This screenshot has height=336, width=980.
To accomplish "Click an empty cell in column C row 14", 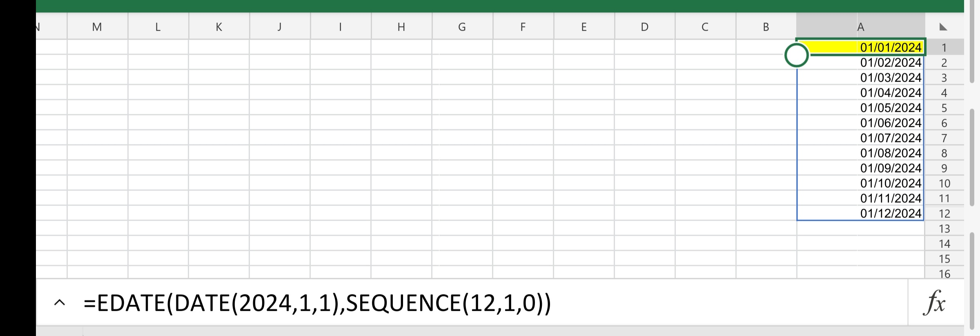I will pyautogui.click(x=704, y=243).
